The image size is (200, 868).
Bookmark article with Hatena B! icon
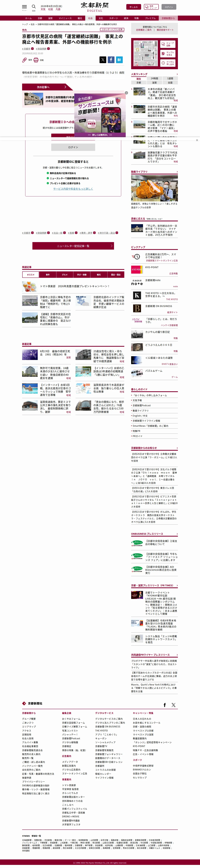[x=119, y=60]
